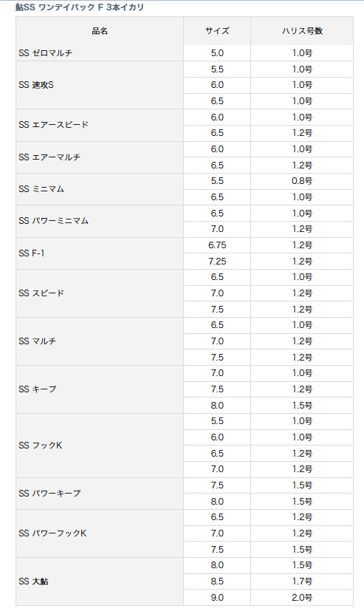The image size is (364, 614).
Task: Select the SS ゼロマルチ product name cell
Action: pos(100,53)
